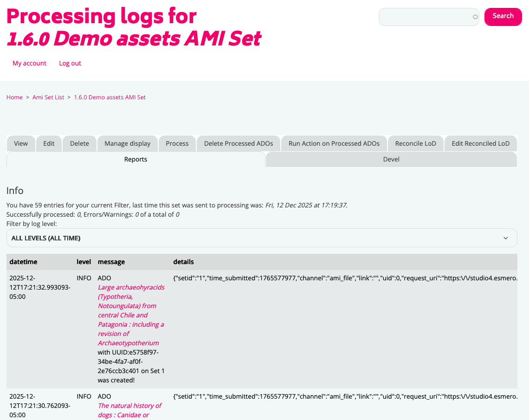Open Ami Set List breadcrumb link
This screenshot has width=529, height=420.
click(x=48, y=97)
